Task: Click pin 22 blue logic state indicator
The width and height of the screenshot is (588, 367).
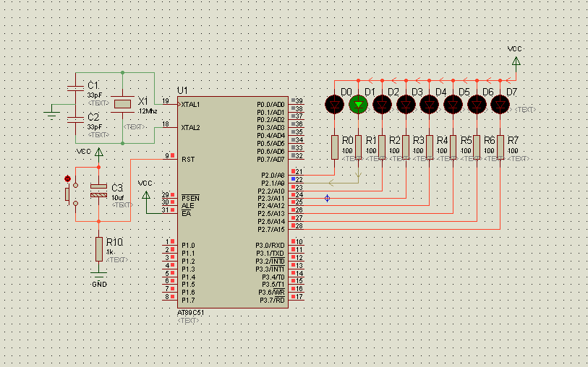Action: click(x=293, y=179)
